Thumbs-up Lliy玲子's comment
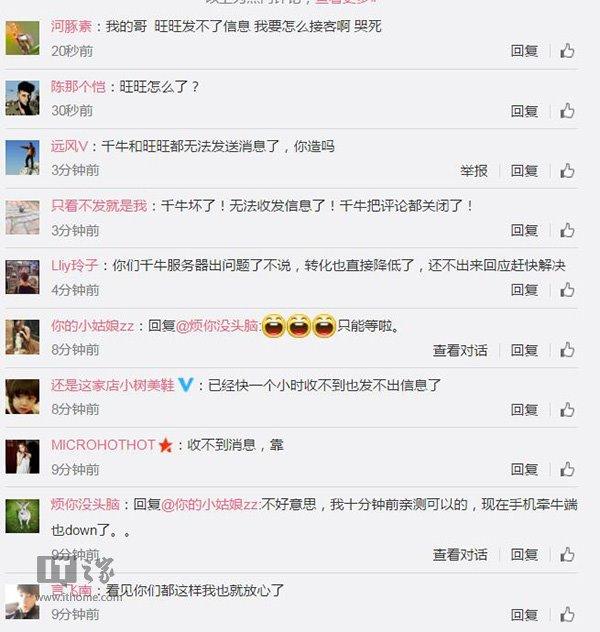The width and height of the screenshot is (600, 632). pos(567,290)
